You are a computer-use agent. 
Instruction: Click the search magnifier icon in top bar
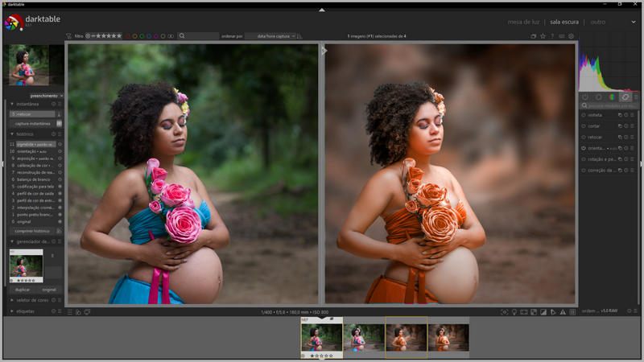tap(184, 36)
